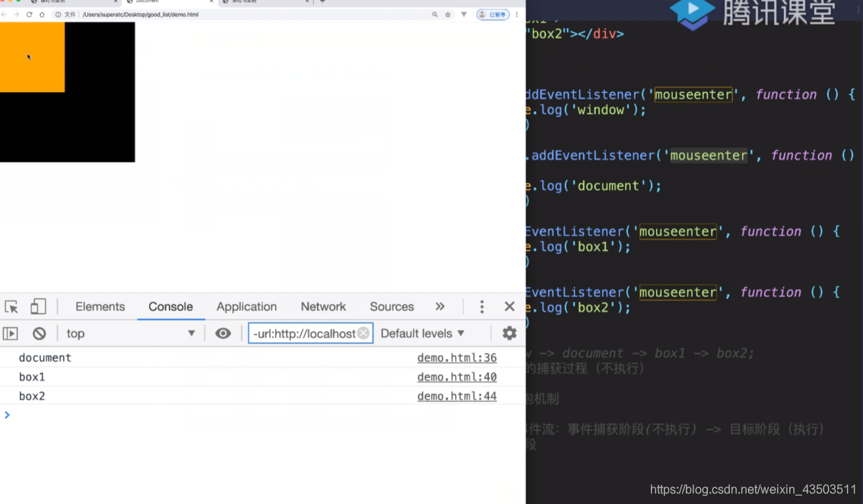This screenshot has width=863, height=504.
Task: Open the Chrome three-dot menu
Action: pyautogui.click(x=516, y=14)
